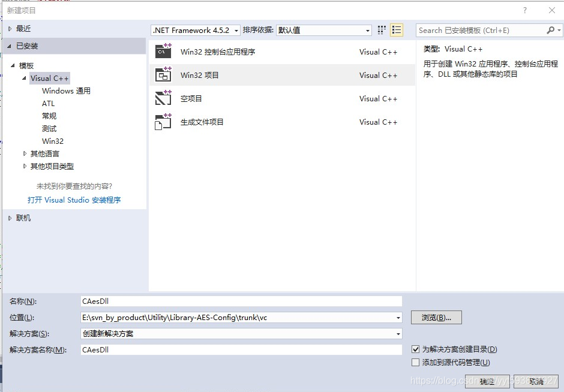The height and width of the screenshot is (392, 564).
Task: Open 打开 Visual Studio 安装程序 link
Action: click(74, 200)
